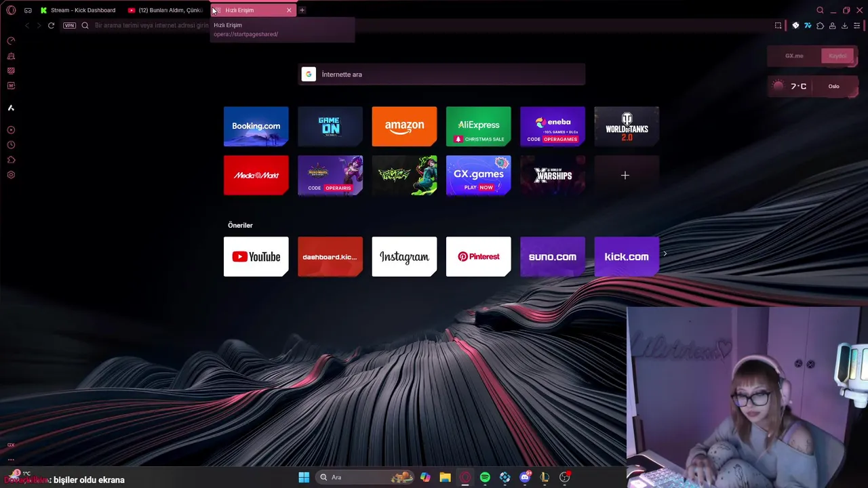This screenshot has height=488, width=868.
Task: Open the Booking.com speed dial
Action: pos(256,126)
